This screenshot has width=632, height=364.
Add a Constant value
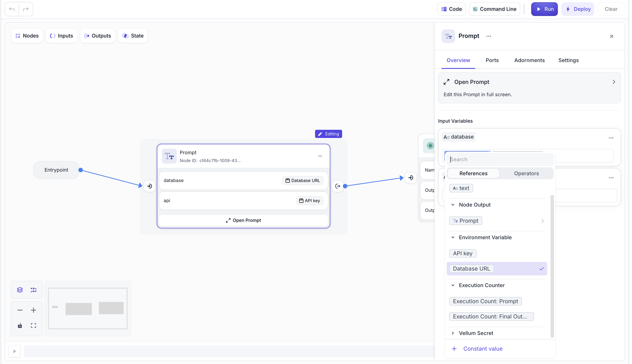(482, 349)
